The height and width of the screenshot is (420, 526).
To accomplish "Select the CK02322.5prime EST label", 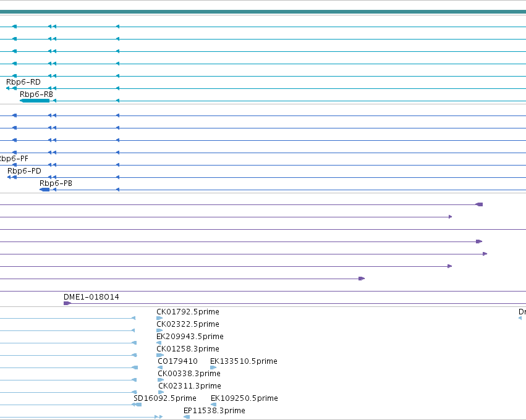I will tap(188, 324).
